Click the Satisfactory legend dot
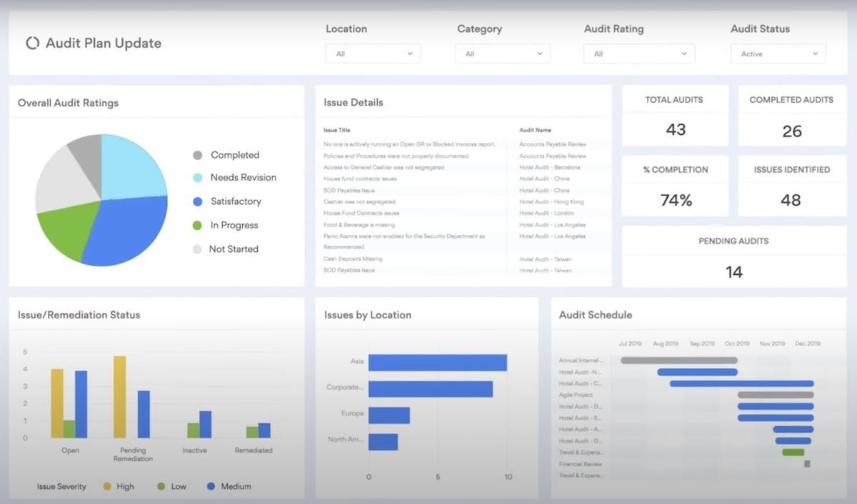Viewport: 857px width, 504px height. coord(198,201)
